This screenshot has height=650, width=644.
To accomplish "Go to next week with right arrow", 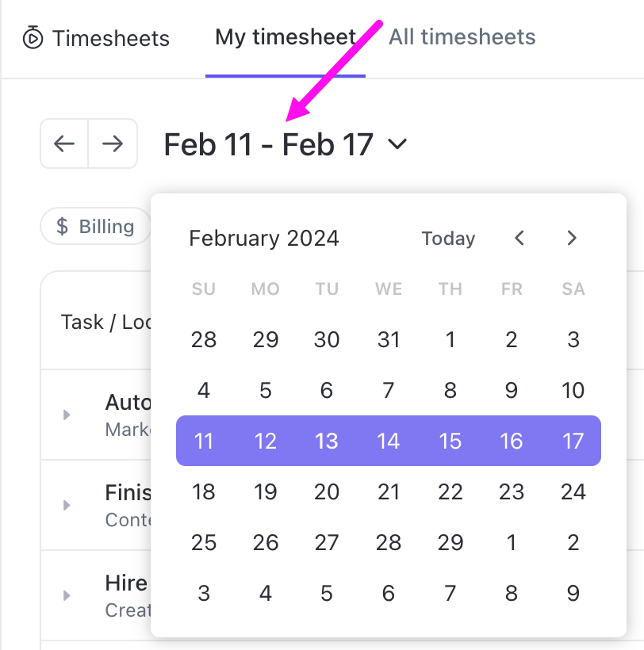I will coord(113,143).
